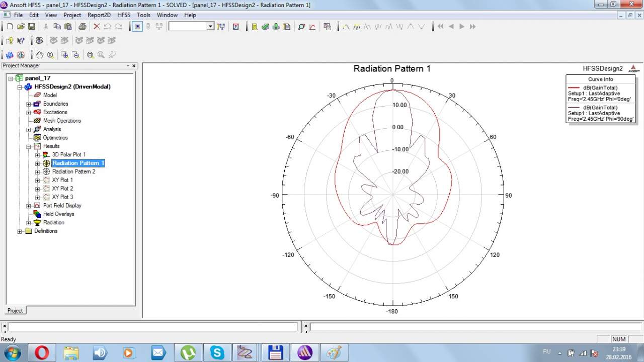Image resolution: width=644 pixels, height=362 pixels.
Task: Click the red Phi=0deg curve legend swatch
Action: (x=574, y=88)
